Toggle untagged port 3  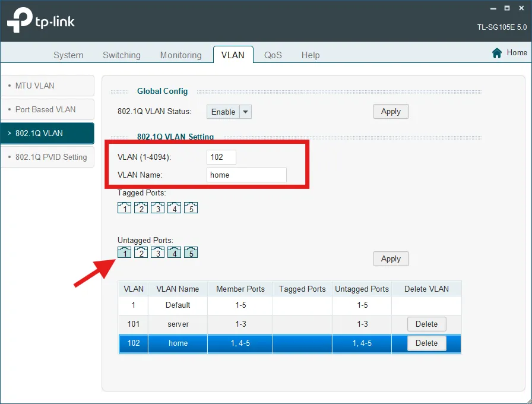click(157, 252)
